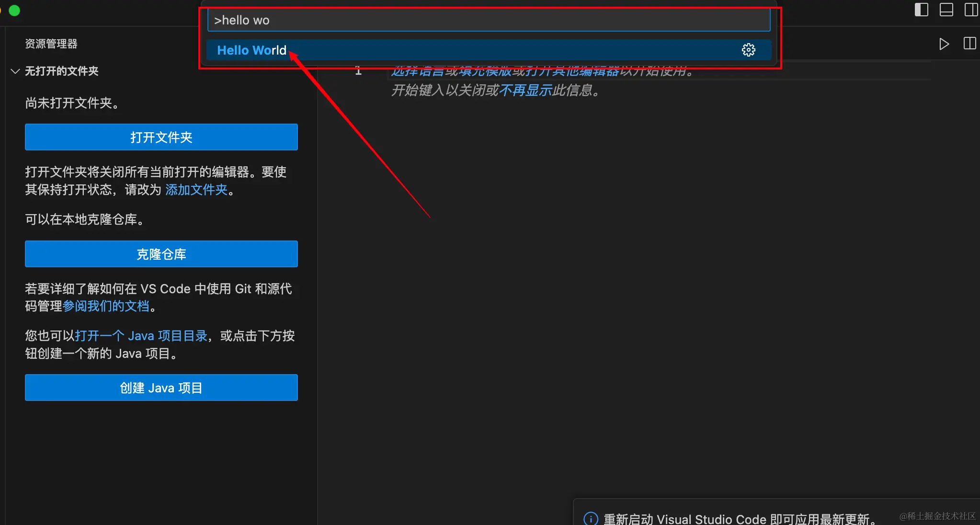Viewport: 980px width, 525px height.
Task: Open the 添加文件夹 link
Action: [196, 190]
